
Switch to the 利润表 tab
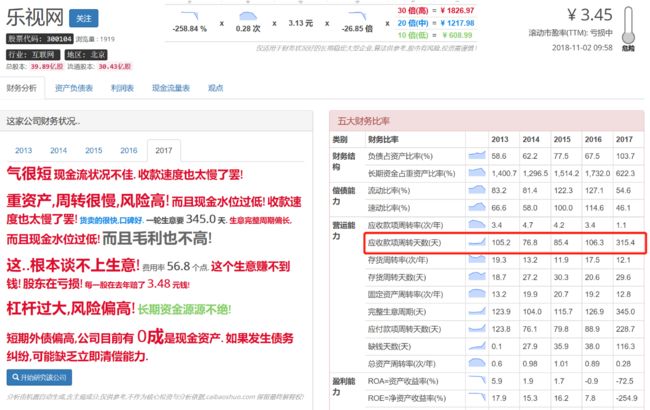[x=122, y=88]
